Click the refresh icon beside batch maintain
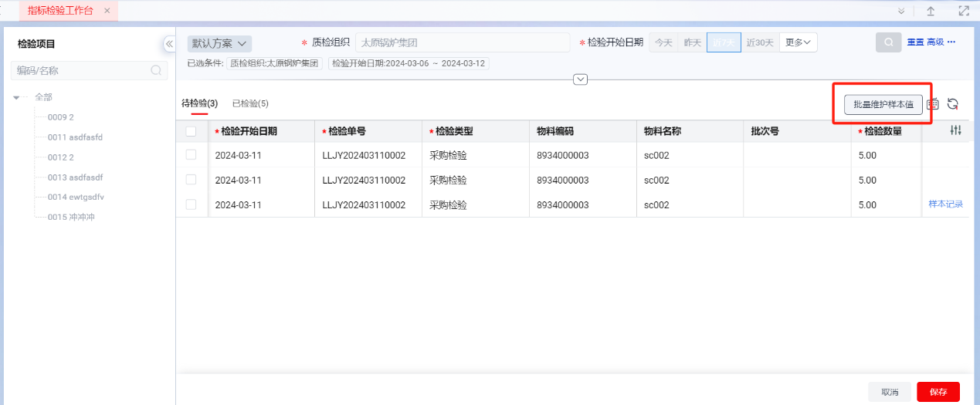The width and height of the screenshot is (980, 405). coord(953,104)
